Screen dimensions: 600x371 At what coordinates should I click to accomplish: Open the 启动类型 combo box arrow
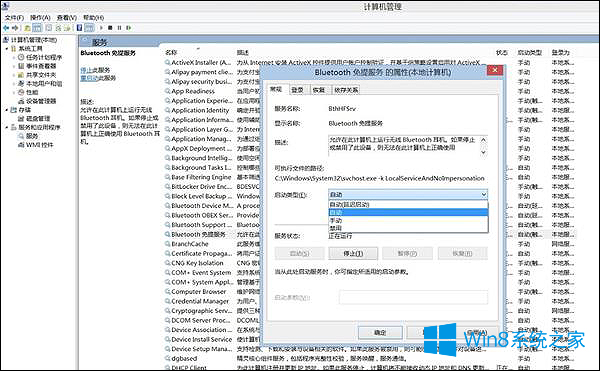click(x=484, y=195)
